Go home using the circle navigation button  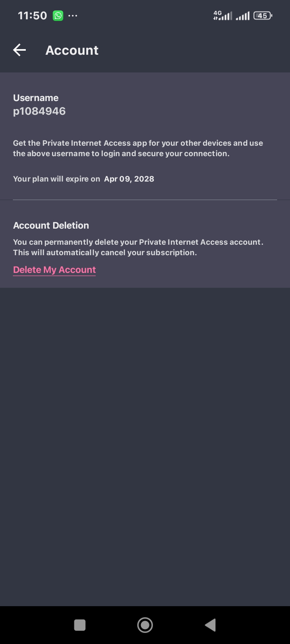tap(145, 625)
